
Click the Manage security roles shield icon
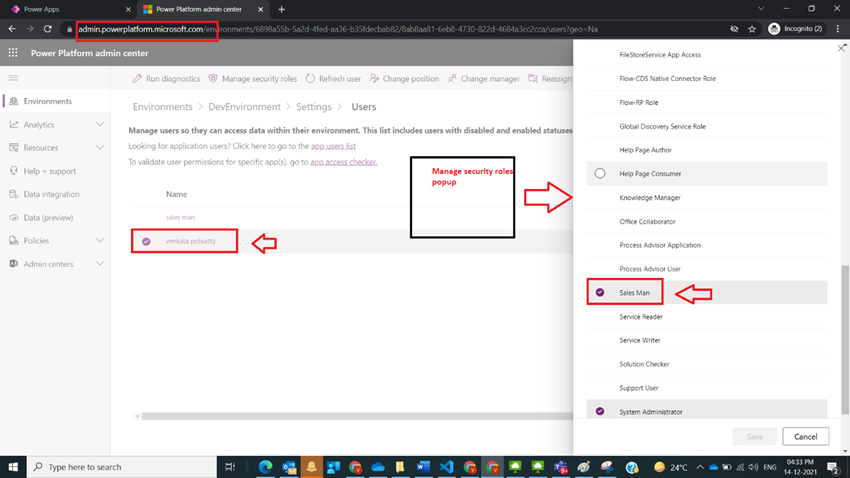tap(213, 79)
